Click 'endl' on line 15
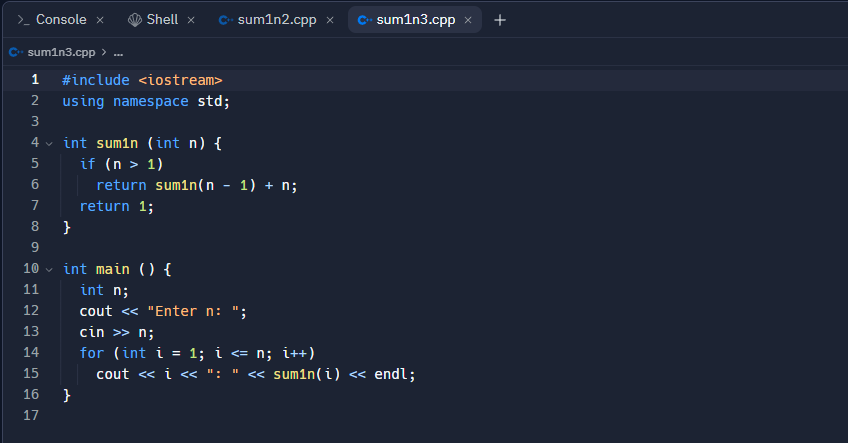 (390, 374)
